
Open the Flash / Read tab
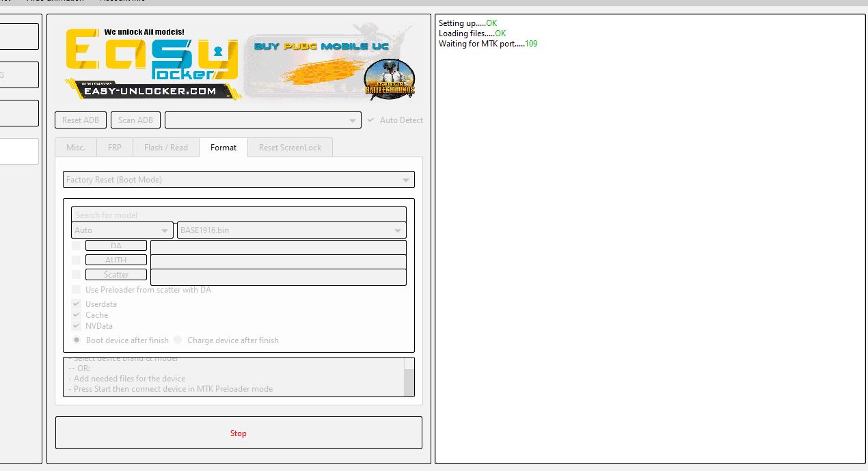pos(166,147)
